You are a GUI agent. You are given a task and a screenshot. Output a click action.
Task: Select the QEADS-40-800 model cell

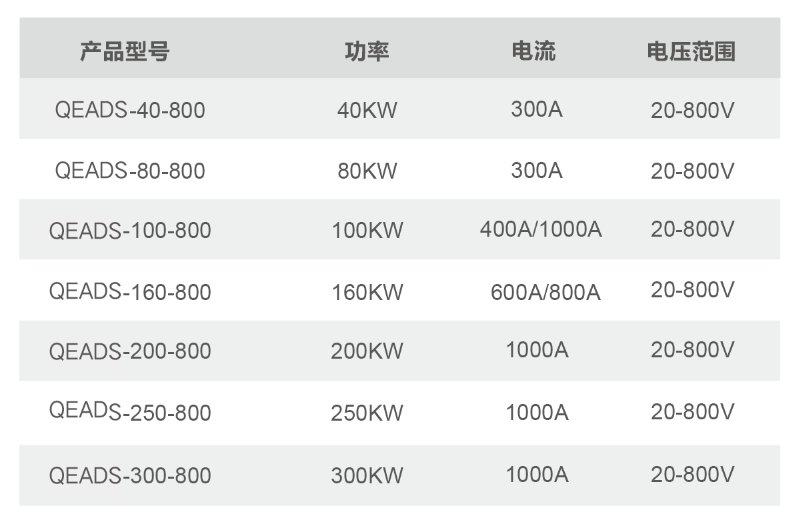coord(130,110)
